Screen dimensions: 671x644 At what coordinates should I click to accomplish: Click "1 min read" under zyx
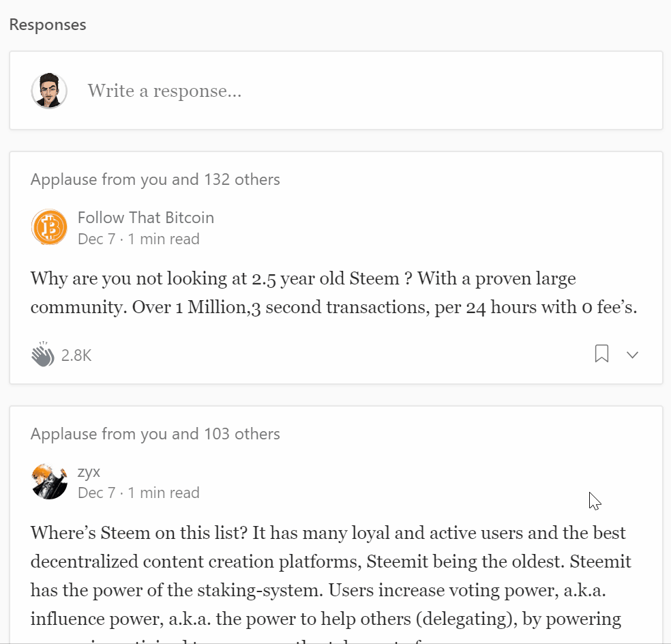[164, 493]
